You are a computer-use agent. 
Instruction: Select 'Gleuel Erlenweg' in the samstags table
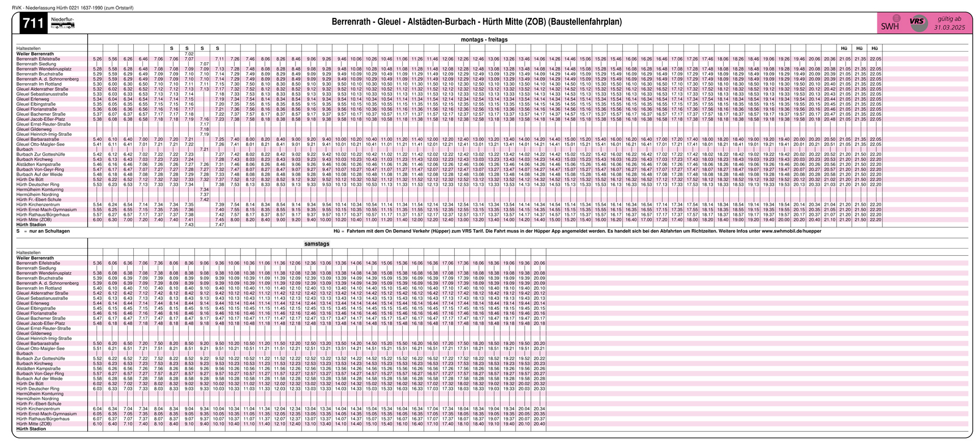[33, 303]
